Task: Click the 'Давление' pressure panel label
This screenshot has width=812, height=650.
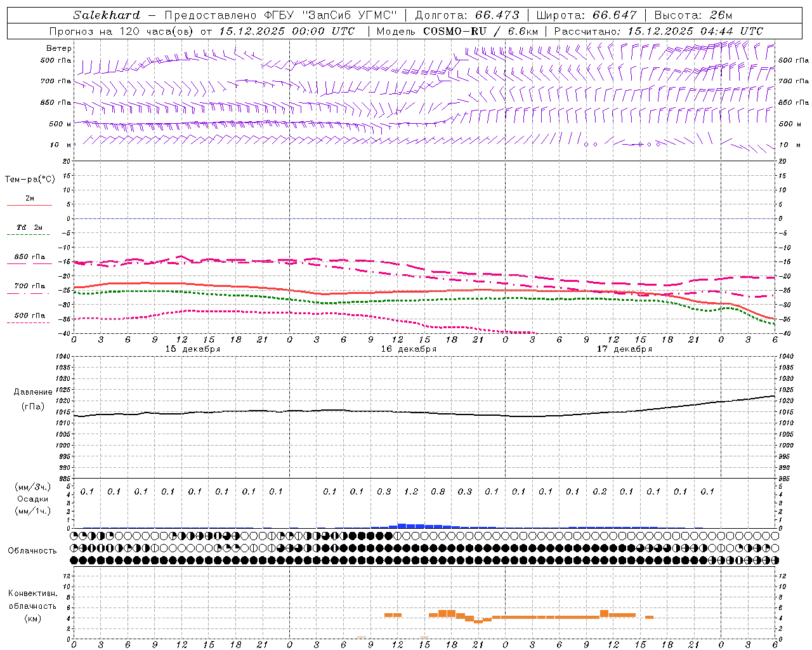Action: point(33,392)
